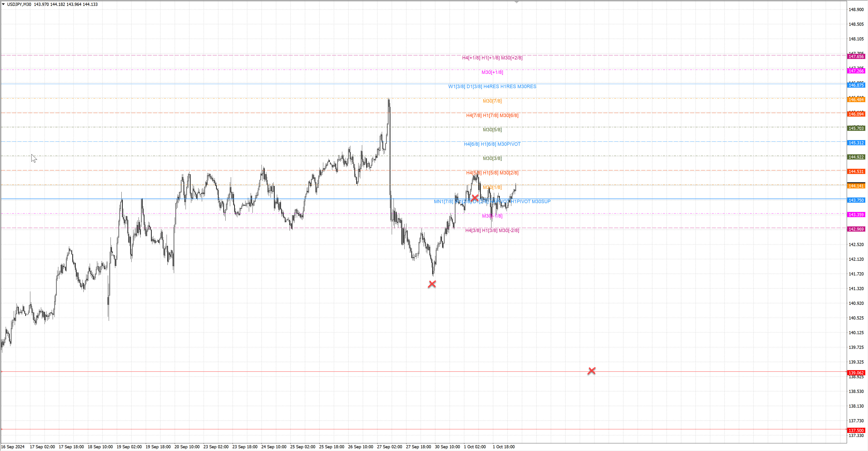Click the 1 Oct 18:00 time axis label
868x451 pixels.
503,447
